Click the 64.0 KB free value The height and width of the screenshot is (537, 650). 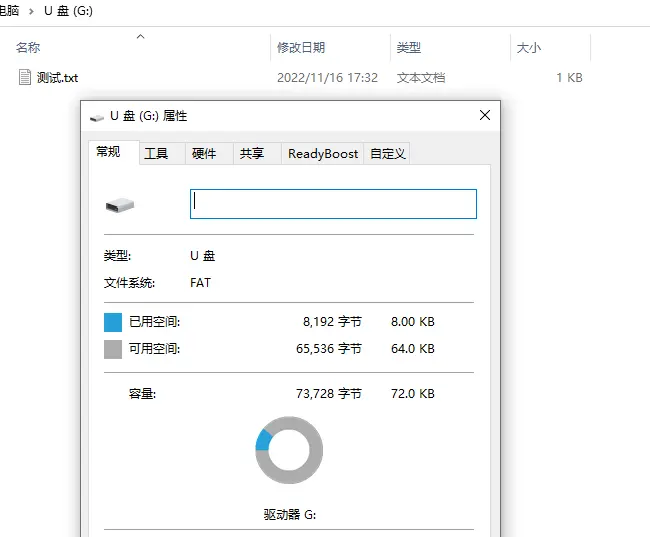pos(413,349)
